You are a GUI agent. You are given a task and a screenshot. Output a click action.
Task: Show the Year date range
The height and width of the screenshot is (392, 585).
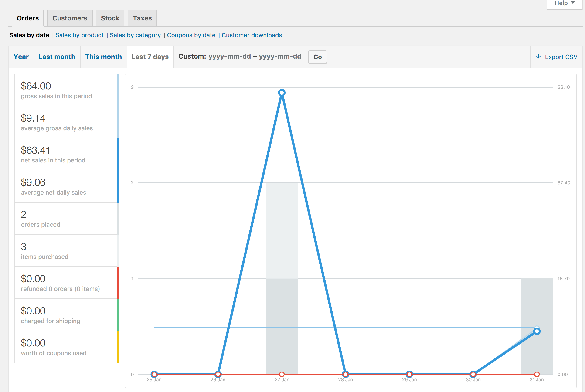(x=21, y=57)
